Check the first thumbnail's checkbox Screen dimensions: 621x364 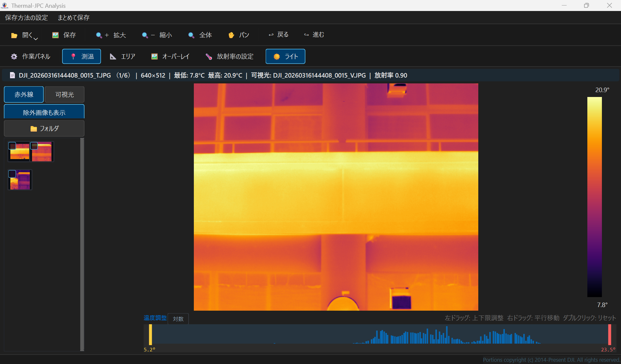tap(12, 146)
